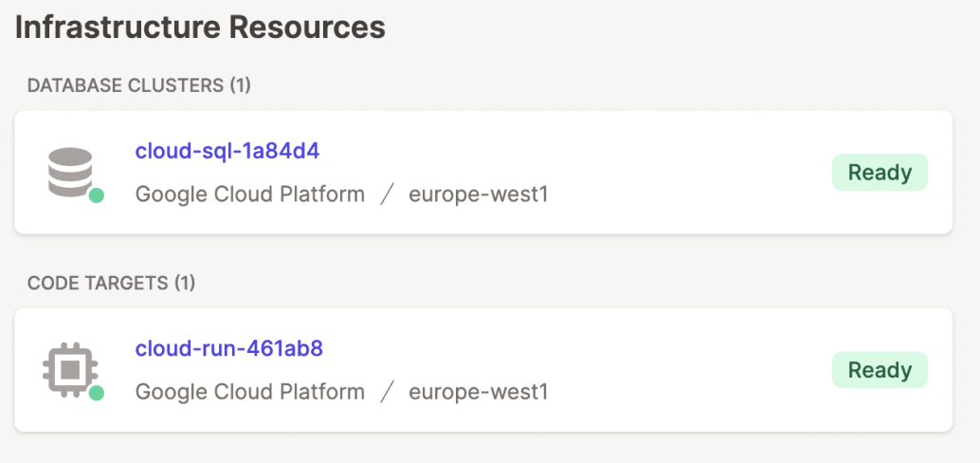This screenshot has width=980, height=463.
Task: Click the slash separator in cloud-sql card
Action: (387, 194)
